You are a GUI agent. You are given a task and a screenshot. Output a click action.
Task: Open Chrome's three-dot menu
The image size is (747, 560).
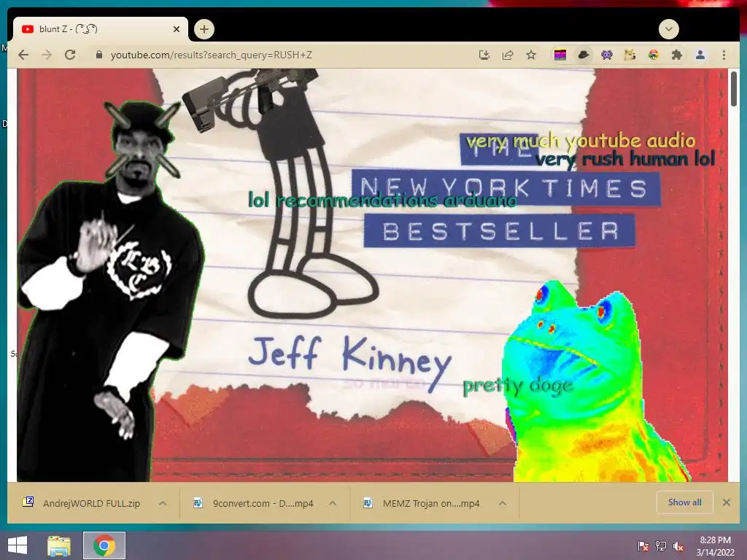[x=724, y=55]
